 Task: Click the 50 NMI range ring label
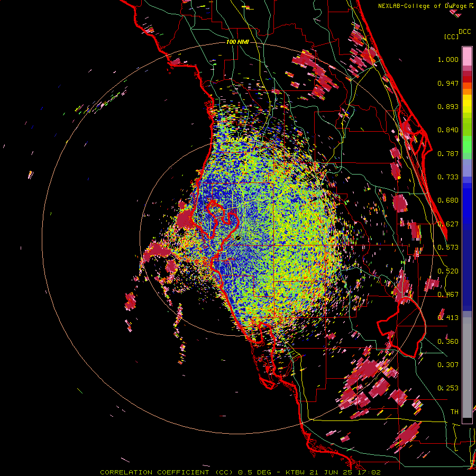tap(237, 140)
